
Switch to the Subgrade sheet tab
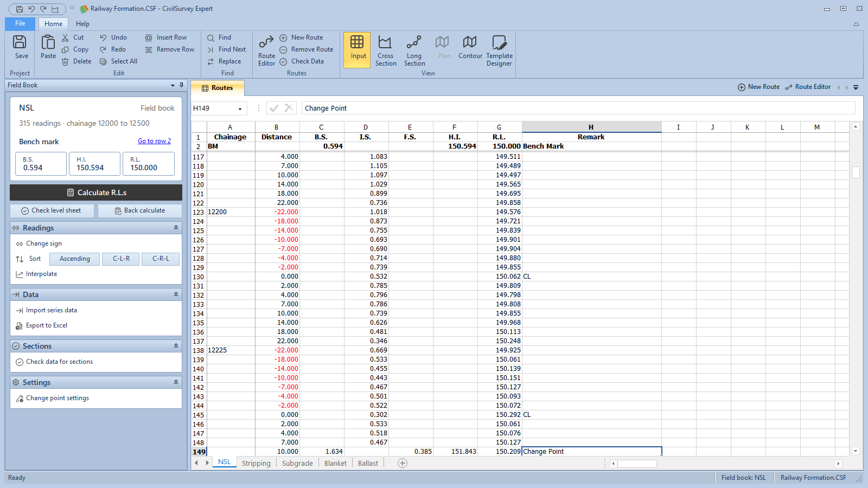pos(297,463)
